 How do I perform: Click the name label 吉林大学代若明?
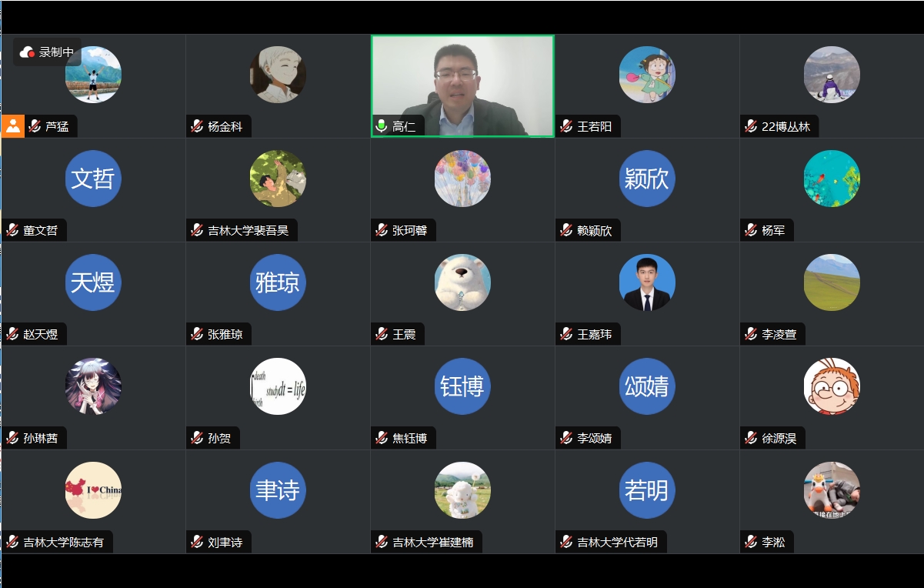pyautogui.click(x=617, y=542)
